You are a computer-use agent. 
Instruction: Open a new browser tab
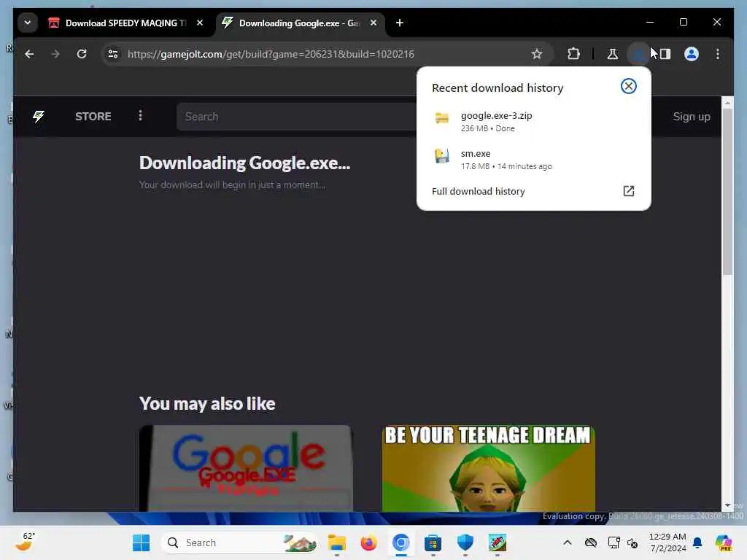point(400,23)
